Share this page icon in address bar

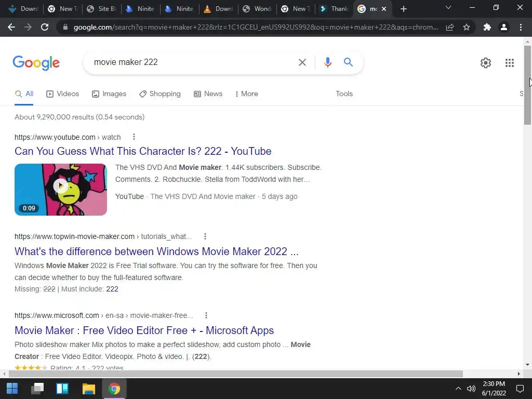(x=450, y=27)
